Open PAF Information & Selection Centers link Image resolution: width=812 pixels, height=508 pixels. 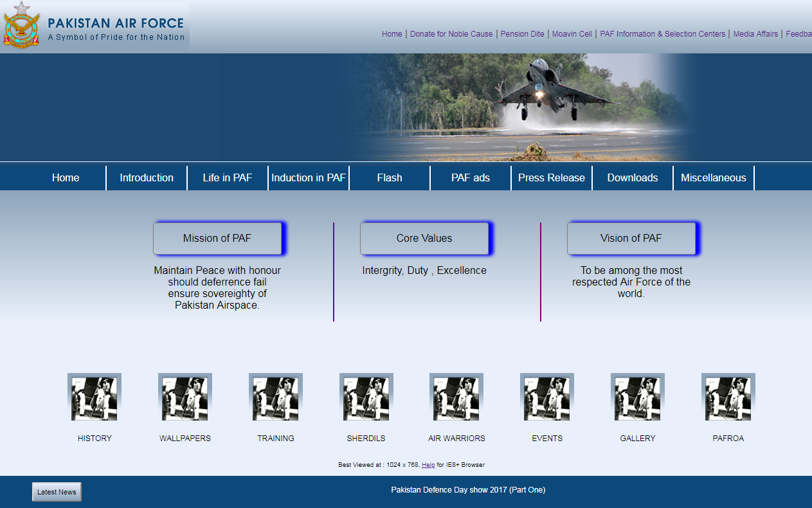[x=663, y=34]
